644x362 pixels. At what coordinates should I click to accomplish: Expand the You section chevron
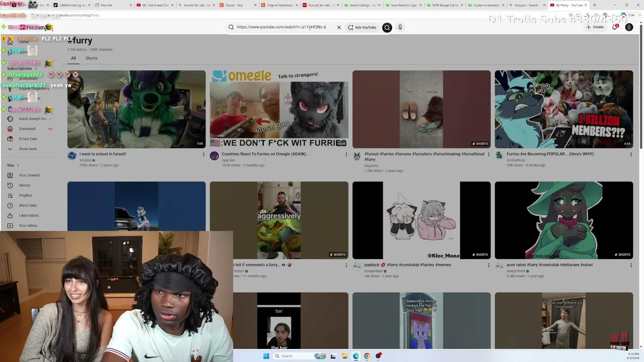pos(18,165)
